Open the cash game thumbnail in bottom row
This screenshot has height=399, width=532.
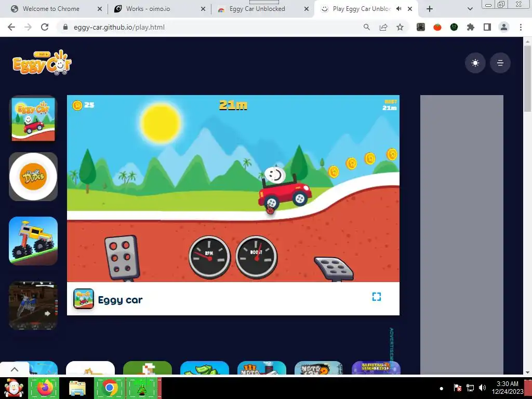point(205,368)
